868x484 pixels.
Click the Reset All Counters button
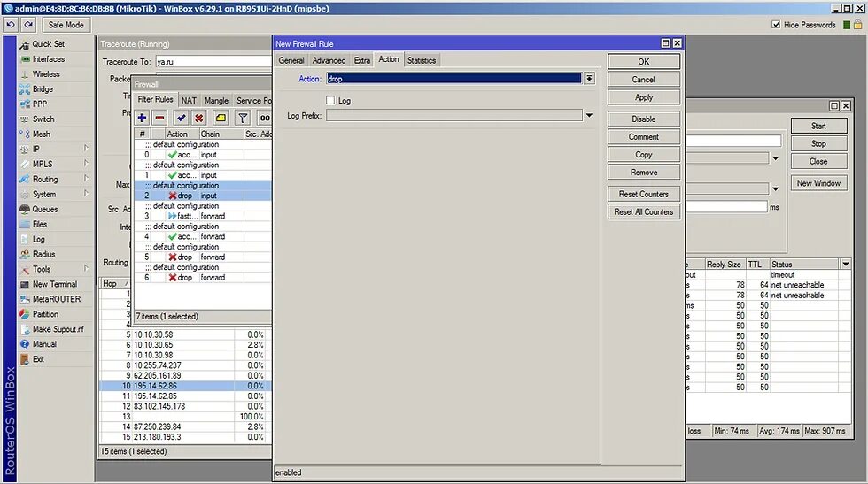[x=644, y=211]
